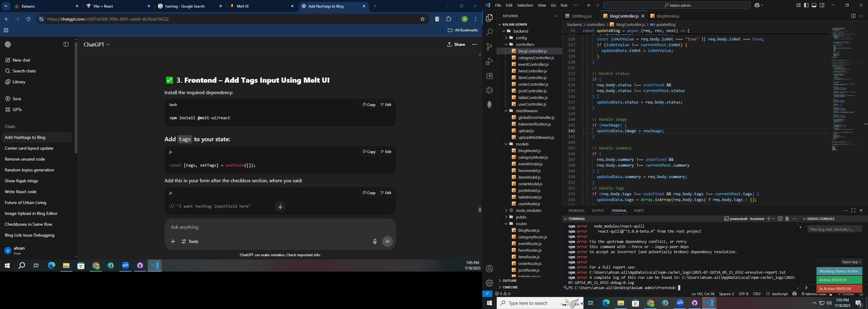The image size is (868, 309).
Task: Click the plus attach icon in ChatGPT prompt
Action: click(173, 241)
